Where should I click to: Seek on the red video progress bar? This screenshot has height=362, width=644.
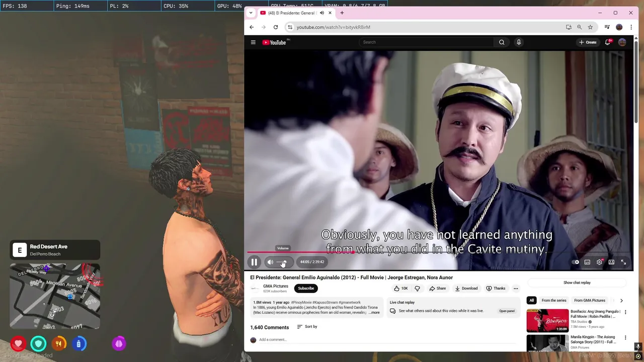coord(439,252)
